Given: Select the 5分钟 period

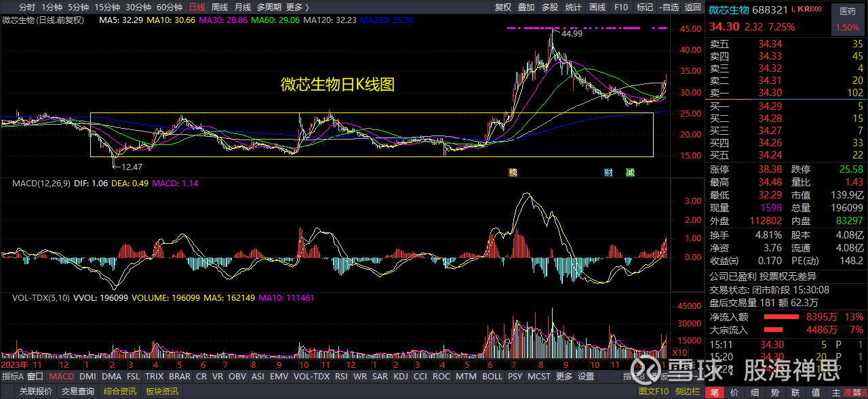Looking at the screenshot, I should [79, 7].
